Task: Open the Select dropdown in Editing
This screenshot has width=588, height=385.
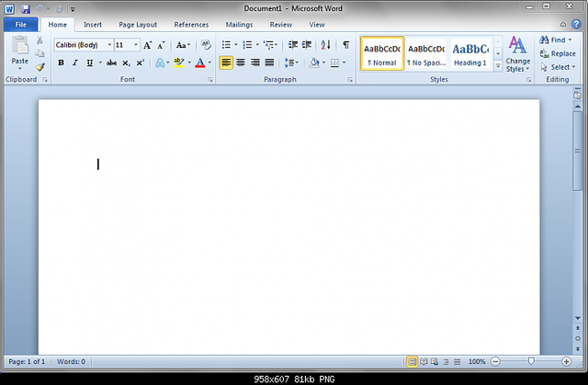Action: (558, 67)
